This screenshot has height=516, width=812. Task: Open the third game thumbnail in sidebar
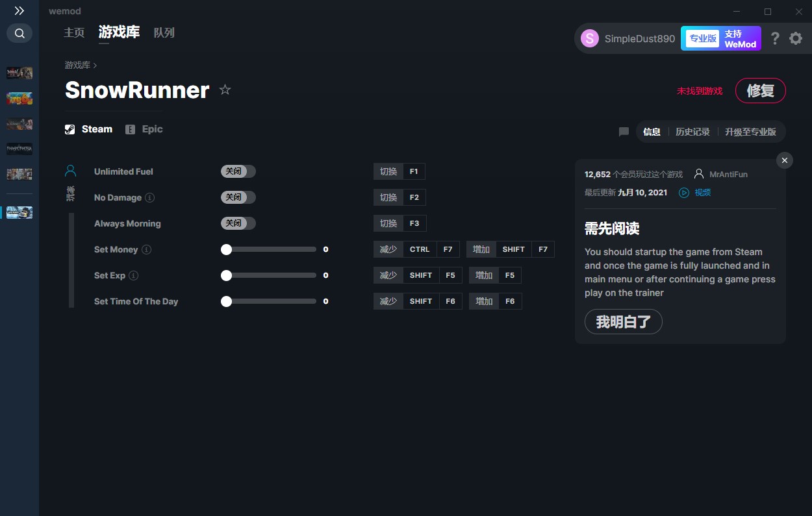coord(19,123)
